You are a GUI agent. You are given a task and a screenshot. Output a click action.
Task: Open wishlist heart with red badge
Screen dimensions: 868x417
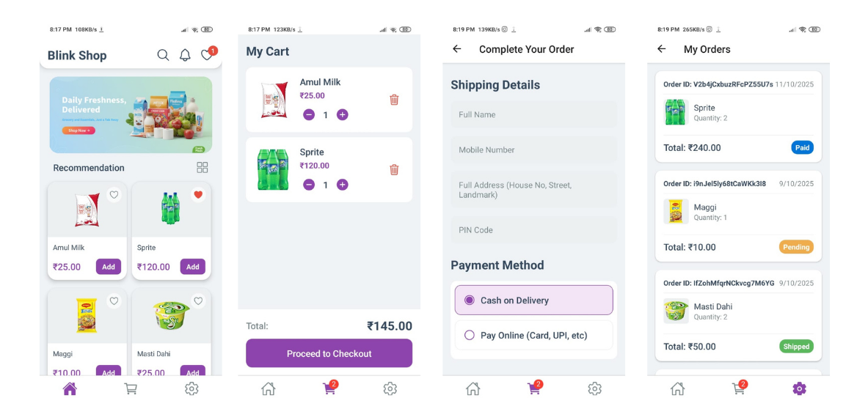(208, 53)
